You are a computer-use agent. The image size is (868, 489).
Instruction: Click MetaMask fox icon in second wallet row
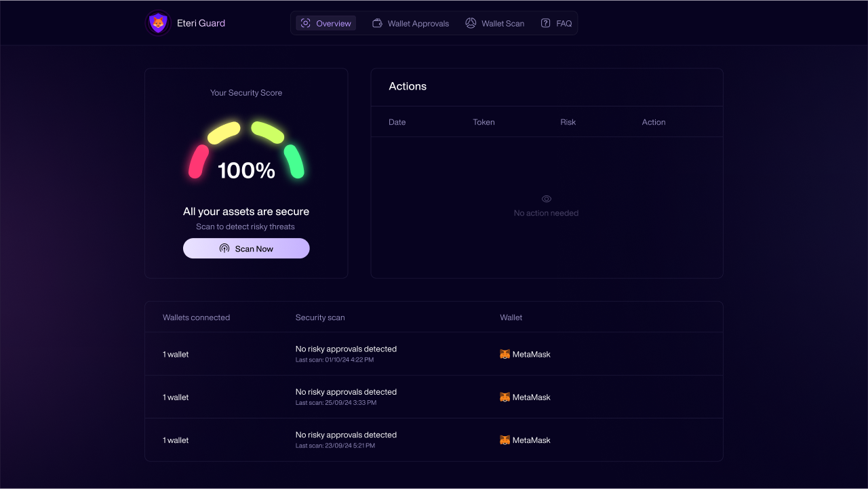(x=505, y=397)
